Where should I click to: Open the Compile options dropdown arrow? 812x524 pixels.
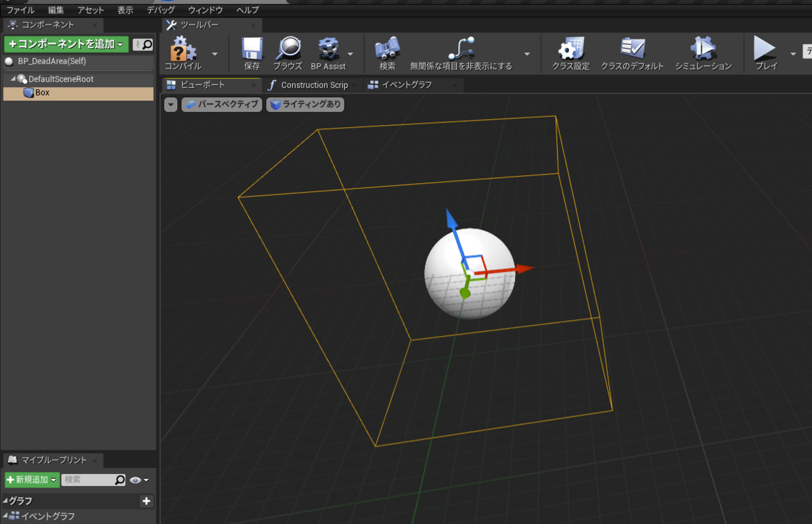pyautogui.click(x=215, y=53)
